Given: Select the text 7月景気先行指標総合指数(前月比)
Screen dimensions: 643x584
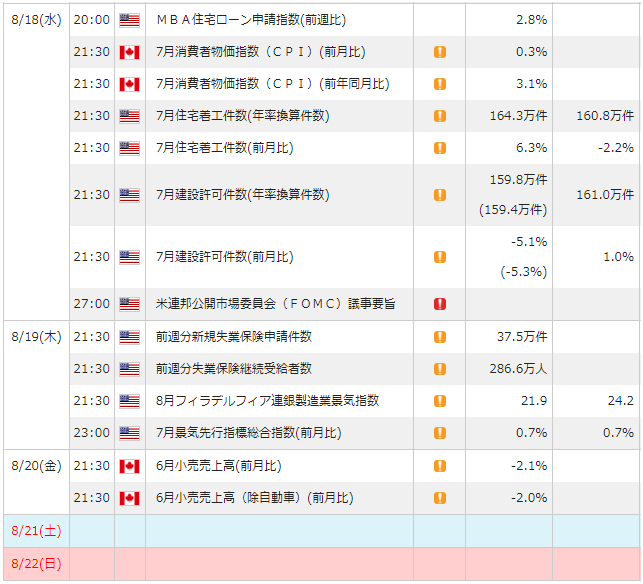Looking at the screenshot, I should tap(249, 433).
